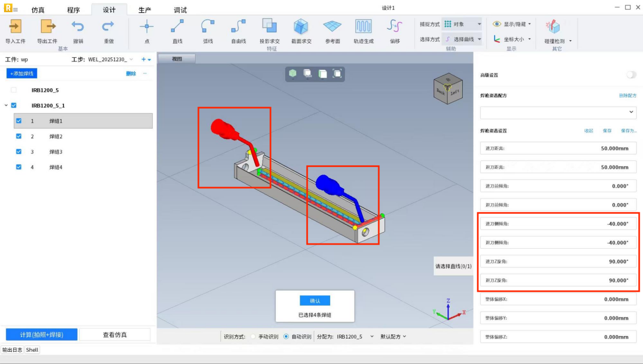Click the 导入工件 import workpiece icon

pyautogui.click(x=15, y=26)
